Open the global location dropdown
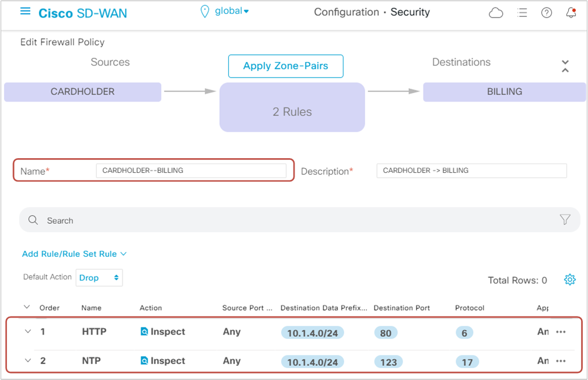This screenshot has height=380, width=588. pos(225,12)
